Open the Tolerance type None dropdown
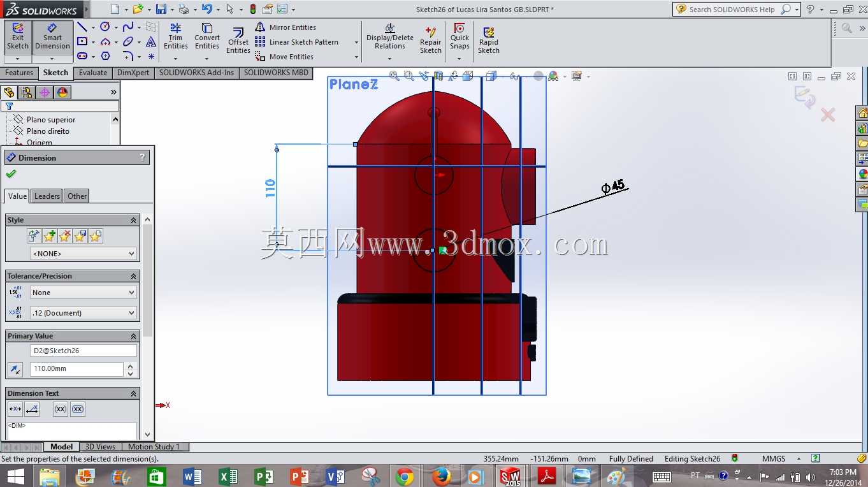The height and width of the screenshot is (487, 868). tap(83, 293)
